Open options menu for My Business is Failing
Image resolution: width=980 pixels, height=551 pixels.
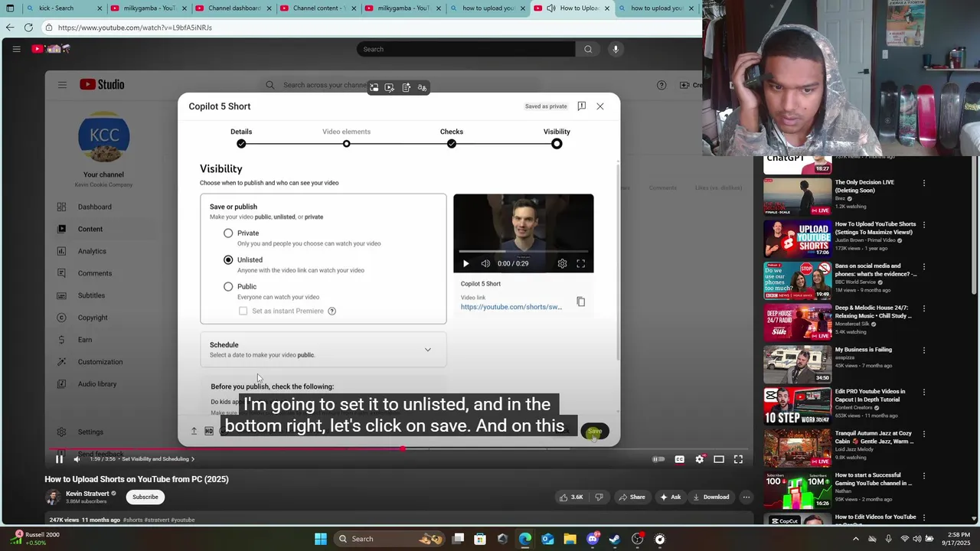[x=924, y=350]
